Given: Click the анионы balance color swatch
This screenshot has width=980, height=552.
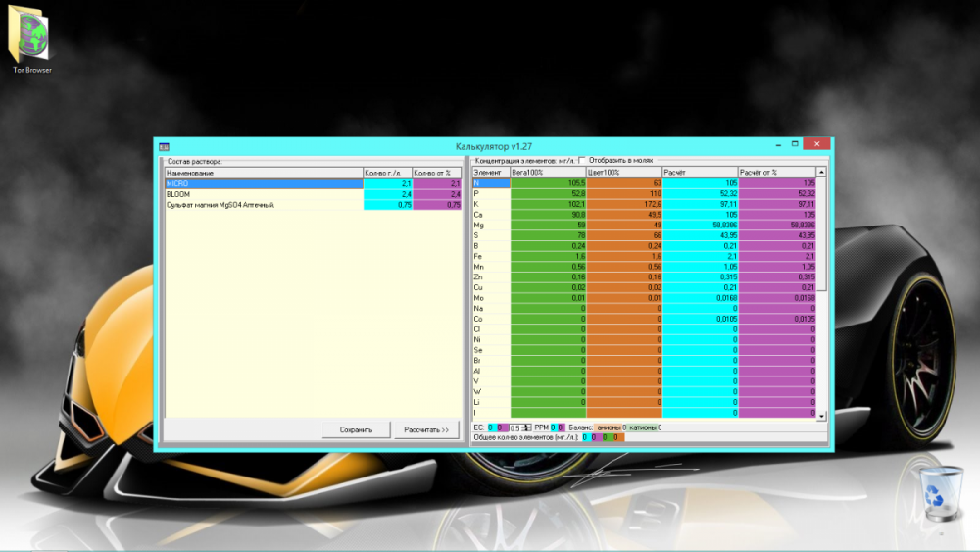Looking at the screenshot, I should 608,427.
